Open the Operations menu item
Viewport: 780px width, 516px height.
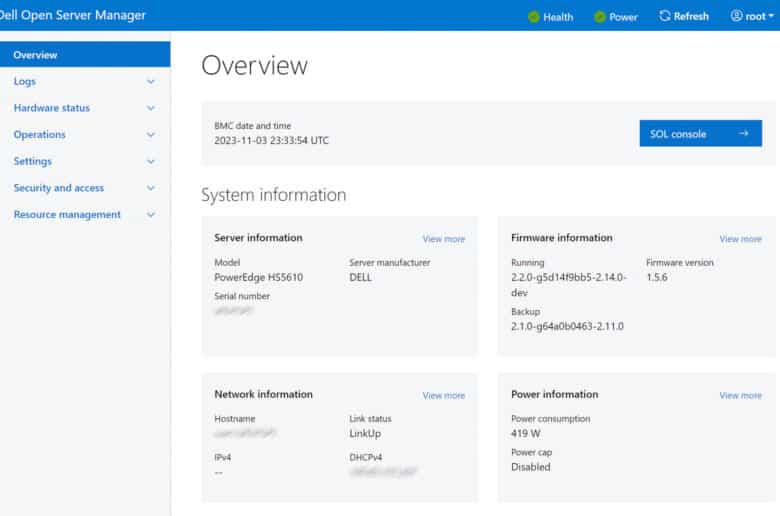tap(85, 135)
